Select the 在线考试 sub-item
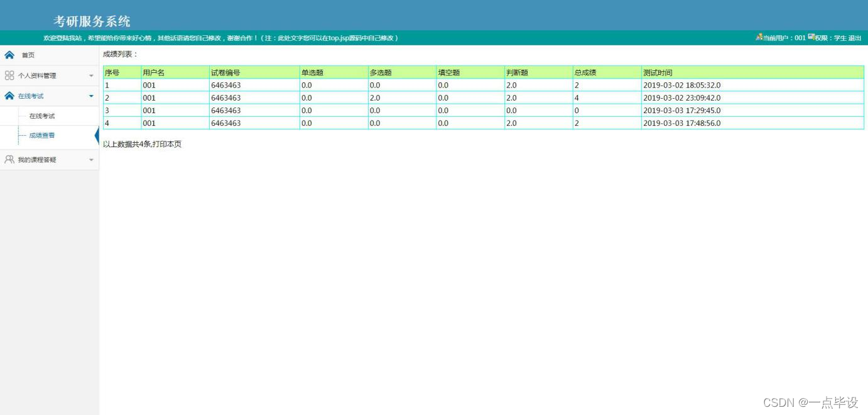Image resolution: width=868 pixels, height=415 pixels. pyautogui.click(x=42, y=116)
